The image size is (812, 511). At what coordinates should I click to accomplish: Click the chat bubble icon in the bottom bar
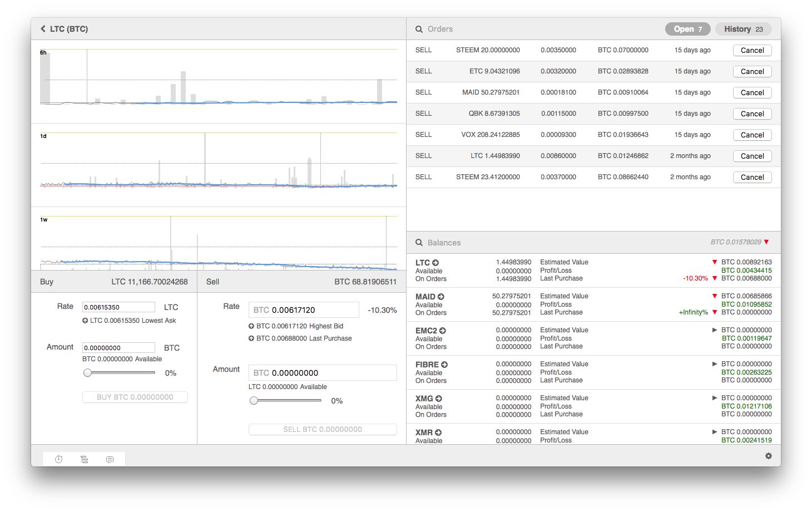(110, 459)
